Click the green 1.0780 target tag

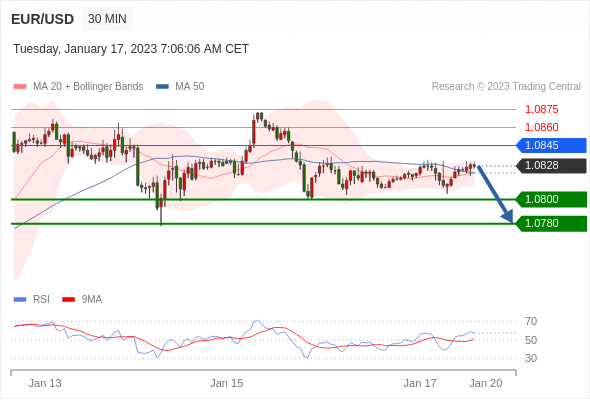click(x=551, y=224)
